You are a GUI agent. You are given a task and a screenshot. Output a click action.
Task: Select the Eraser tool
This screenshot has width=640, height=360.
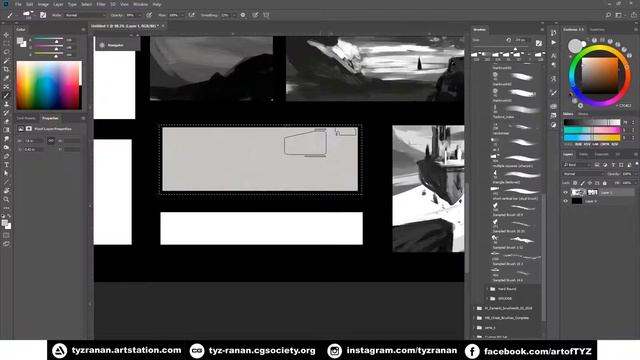click(6, 122)
